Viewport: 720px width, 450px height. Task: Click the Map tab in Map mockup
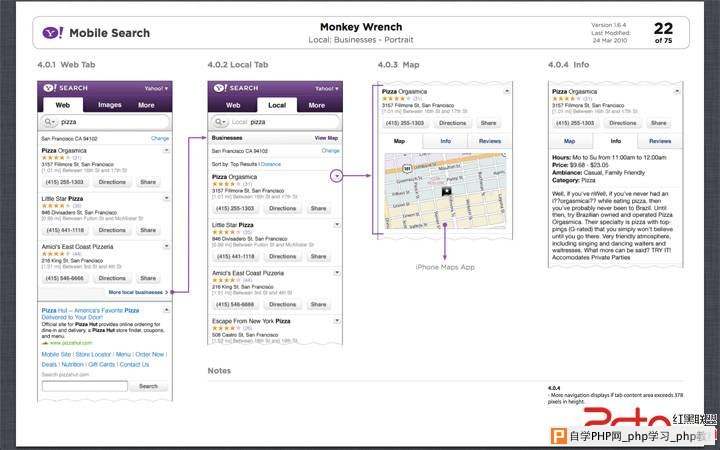coord(399,141)
